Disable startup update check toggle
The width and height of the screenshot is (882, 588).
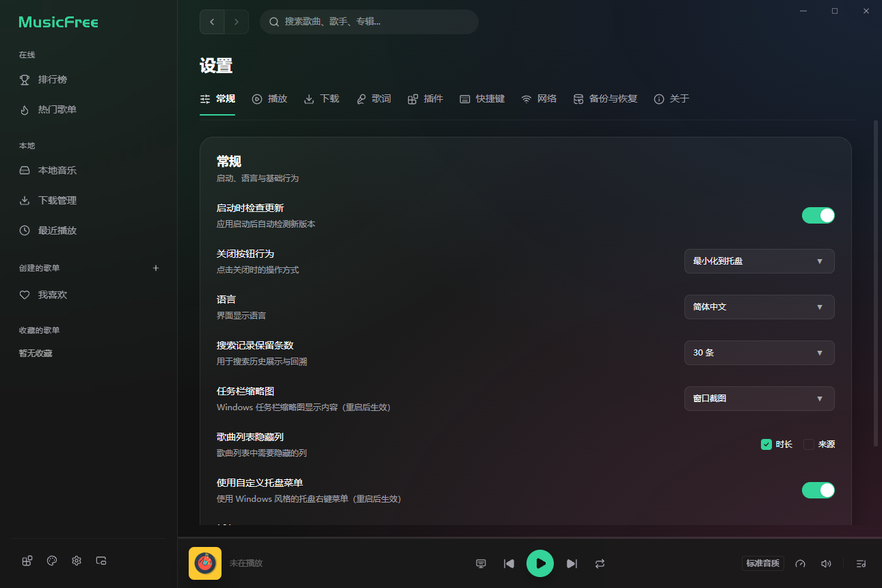(x=818, y=215)
